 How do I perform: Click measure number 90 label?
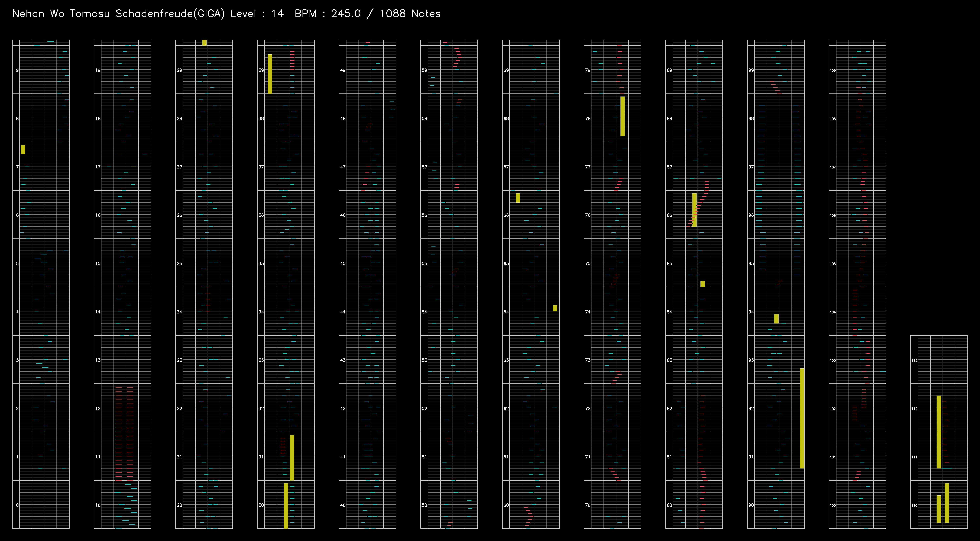point(751,505)
